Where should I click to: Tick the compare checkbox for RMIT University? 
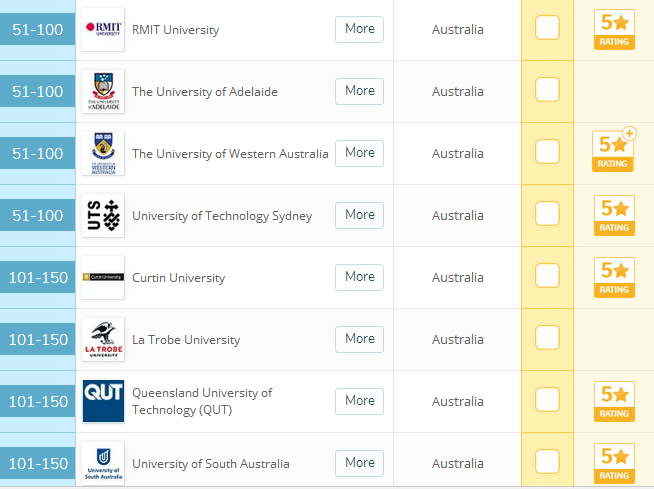pos(547,28)
